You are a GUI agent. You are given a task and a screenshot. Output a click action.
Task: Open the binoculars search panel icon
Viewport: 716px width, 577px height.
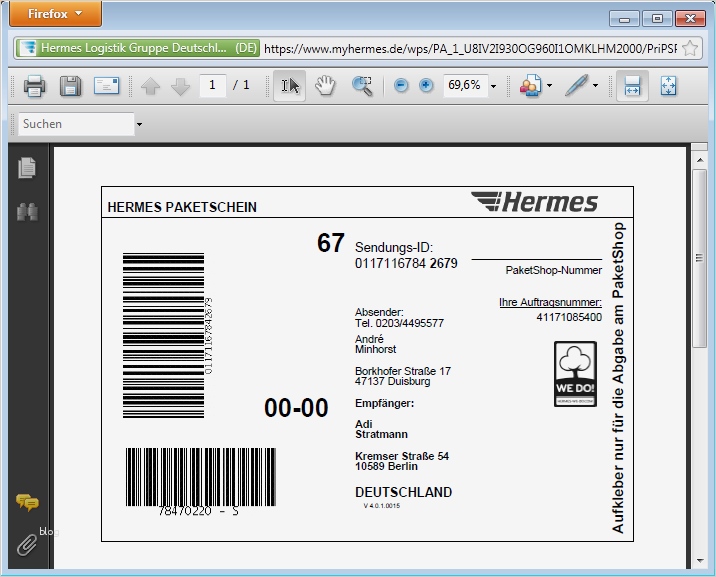click(x=27, y=212)
